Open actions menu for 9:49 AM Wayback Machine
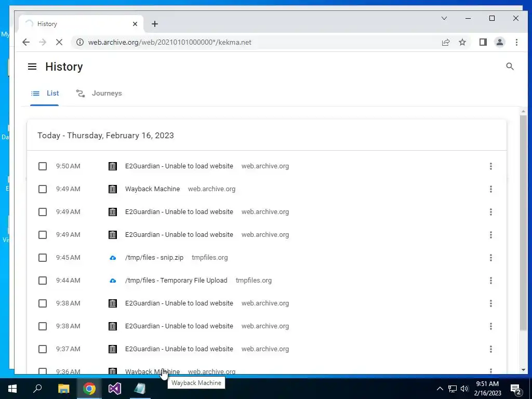Screen dimensions: 532x399 [490, 189]
